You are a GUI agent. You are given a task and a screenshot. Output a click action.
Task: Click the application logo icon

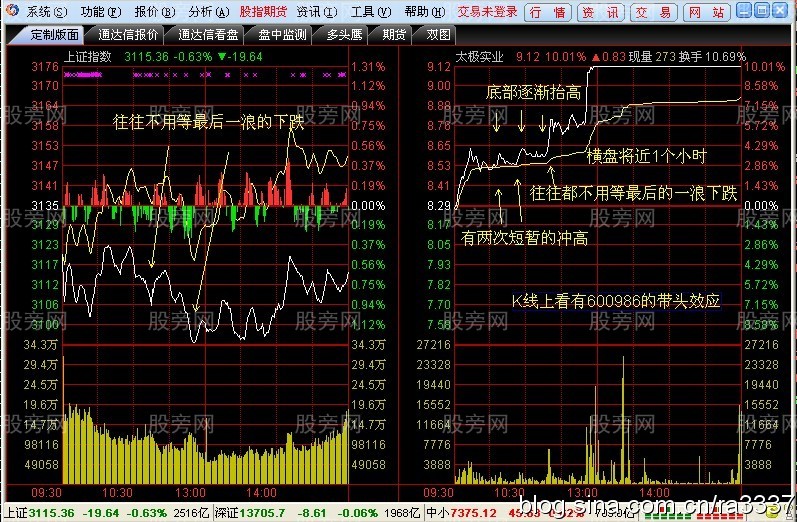[12, 10]
